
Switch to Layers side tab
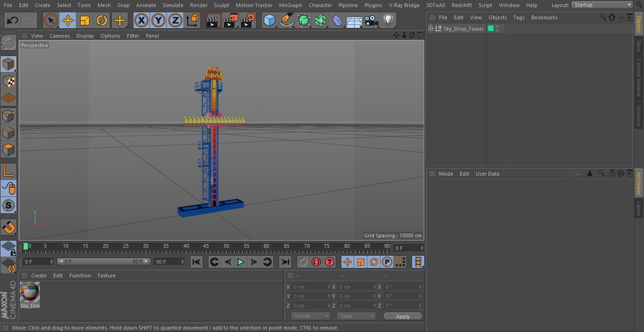(x=639, y=209)
